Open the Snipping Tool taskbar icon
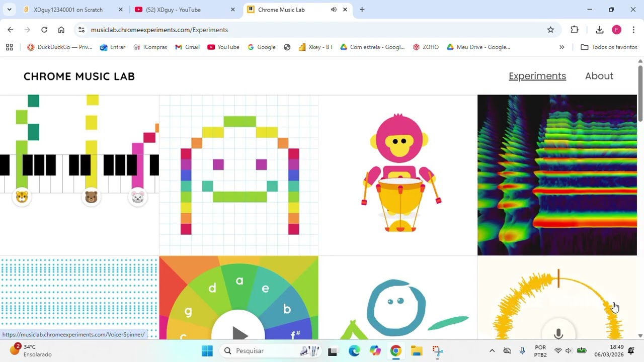The height and width of the screenshot is (362, 644). (x=437, y=351)
